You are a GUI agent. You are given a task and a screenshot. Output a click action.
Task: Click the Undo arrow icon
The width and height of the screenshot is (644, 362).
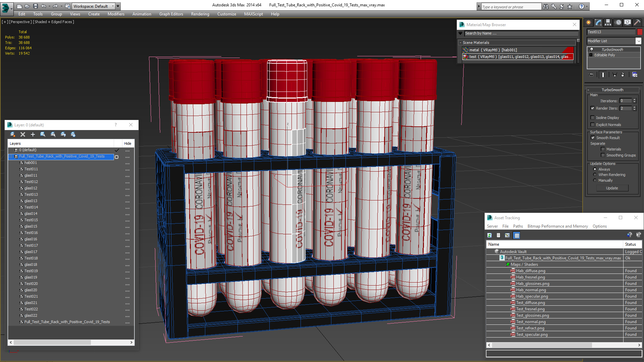(43, 6)
